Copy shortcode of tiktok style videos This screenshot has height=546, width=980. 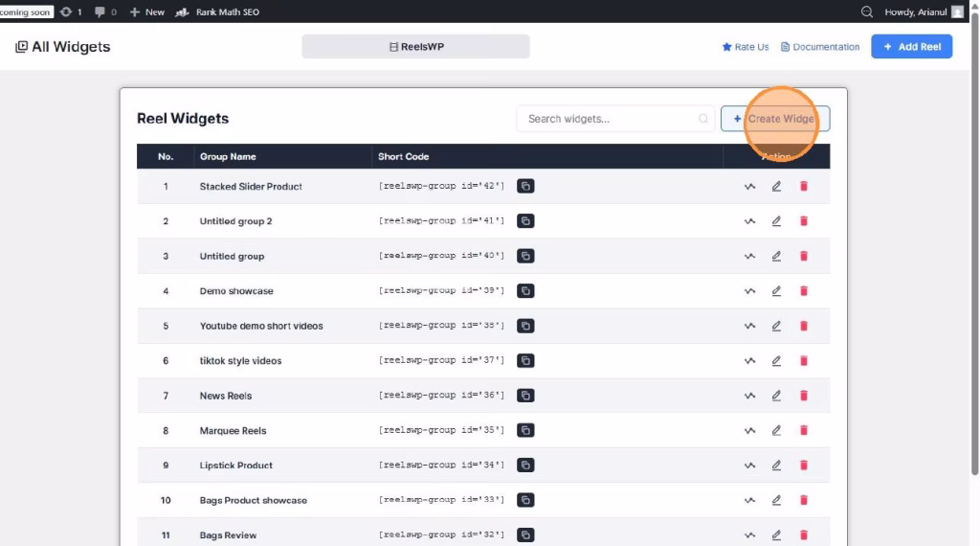tap(525, 361)
